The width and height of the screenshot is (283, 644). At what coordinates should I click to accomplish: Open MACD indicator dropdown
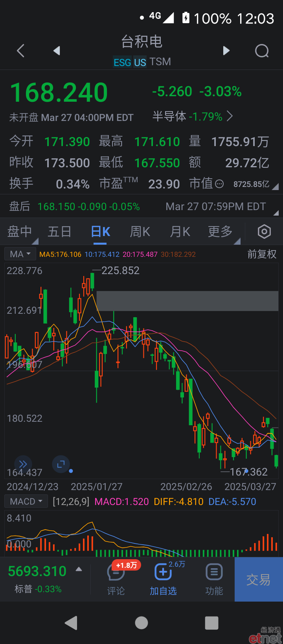click(x=26, y=501)
